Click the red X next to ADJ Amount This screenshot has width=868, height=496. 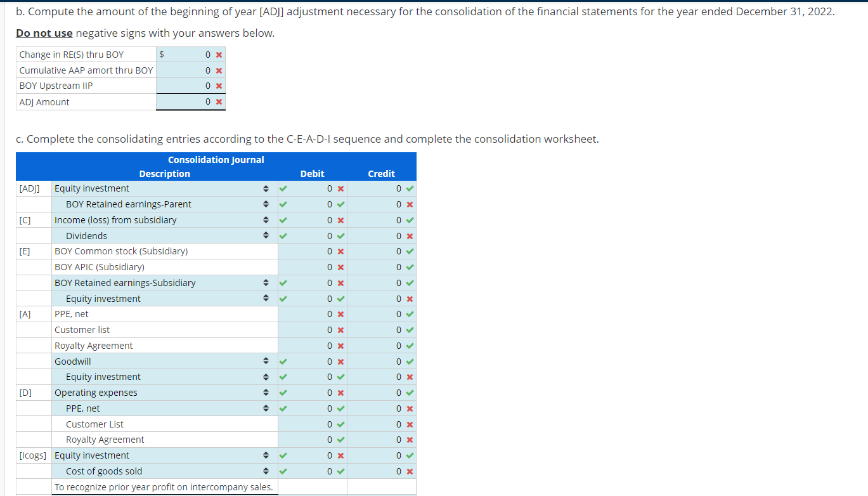(x=219, y=101)
